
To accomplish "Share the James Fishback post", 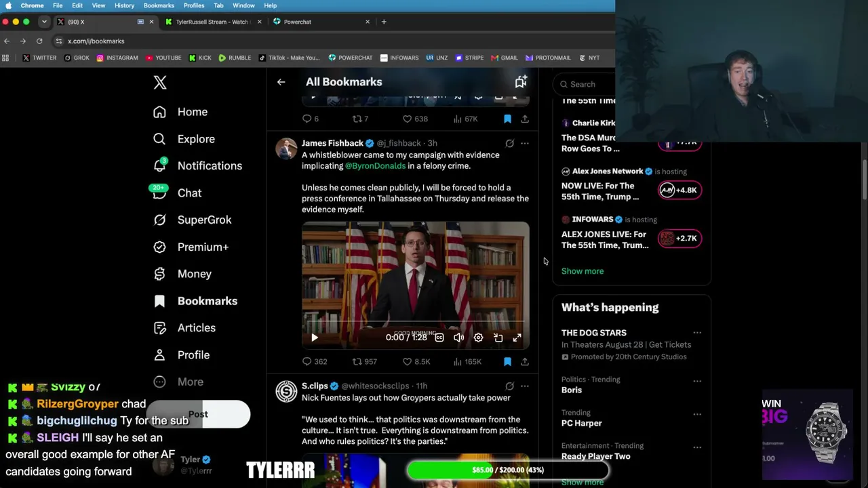I will pyautogui.click(x=525, y=362).
